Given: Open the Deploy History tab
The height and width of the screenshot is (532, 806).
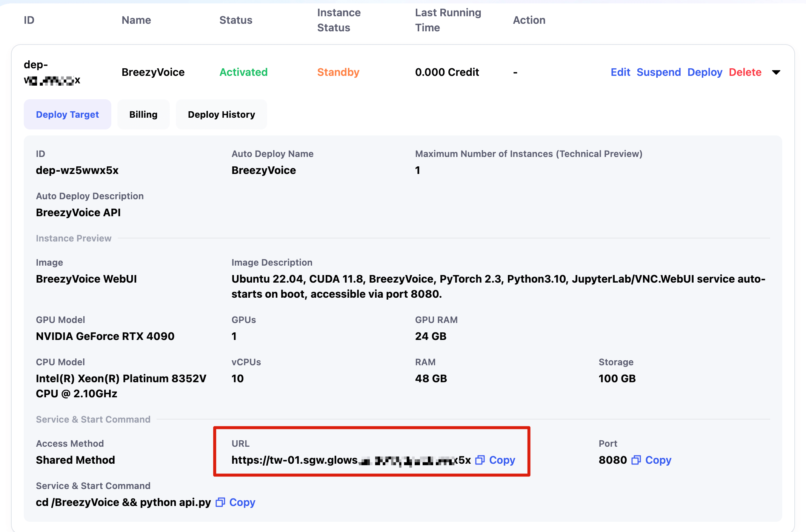Looking at the screenshot, I should click(221, 114).
